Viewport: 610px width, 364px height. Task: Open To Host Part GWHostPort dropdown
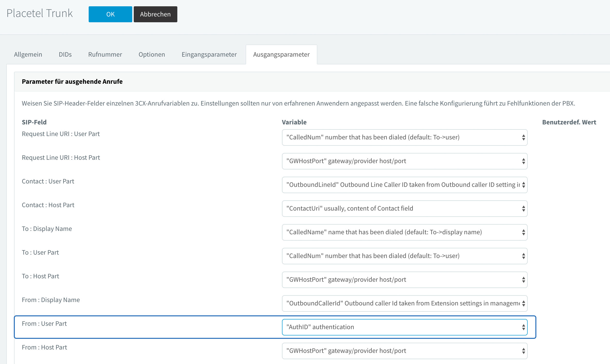pyautogui.click(x=404, y=280)
